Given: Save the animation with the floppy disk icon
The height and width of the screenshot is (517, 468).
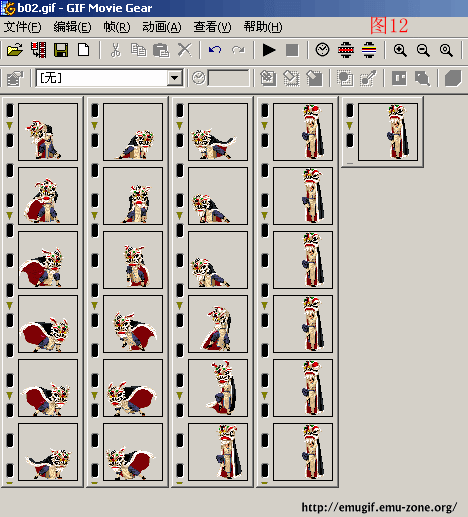Looking at the screenshot, I should coord(61,50).
